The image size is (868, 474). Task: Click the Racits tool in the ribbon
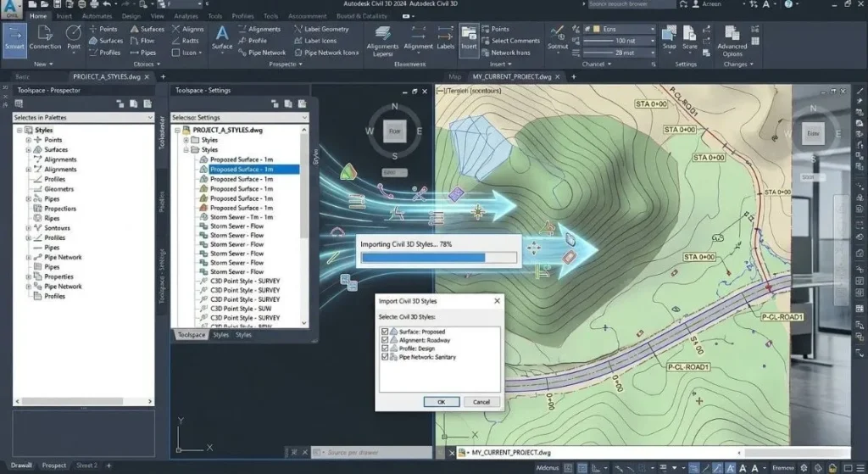coord(185,41)
